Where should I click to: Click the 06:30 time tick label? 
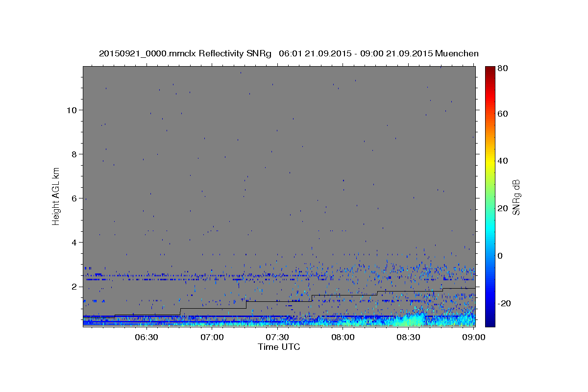[x=146, y=337]
